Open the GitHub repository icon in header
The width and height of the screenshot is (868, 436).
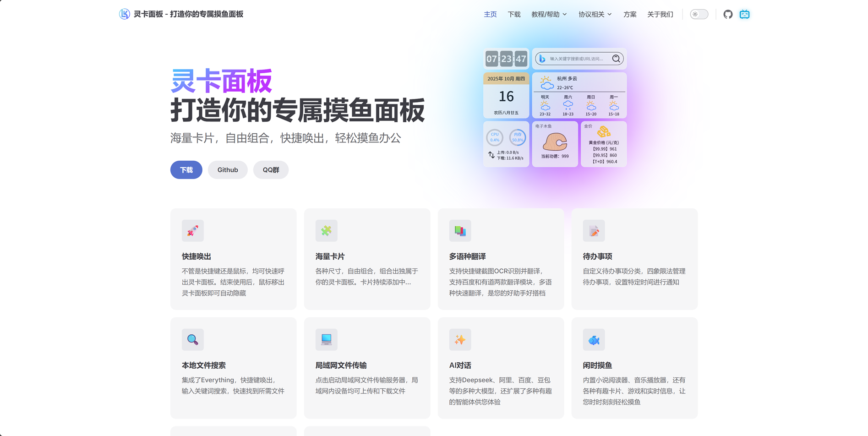coord(728,14)
